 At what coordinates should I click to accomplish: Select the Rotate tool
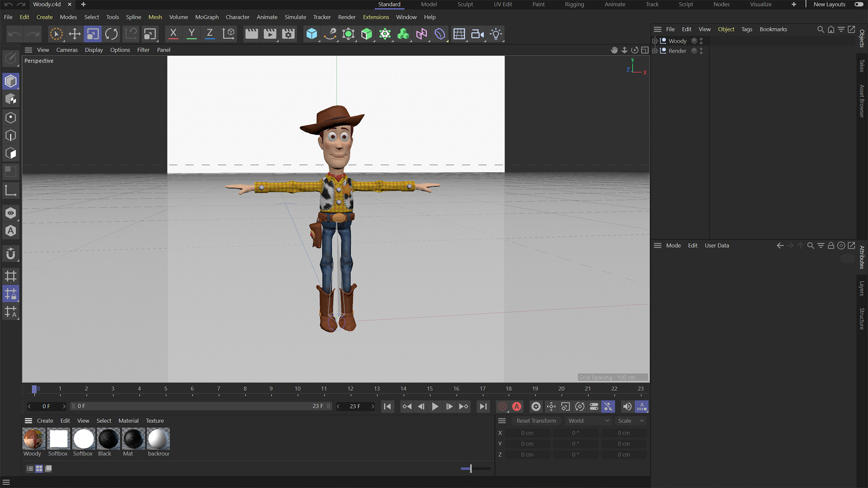(111, 34)
